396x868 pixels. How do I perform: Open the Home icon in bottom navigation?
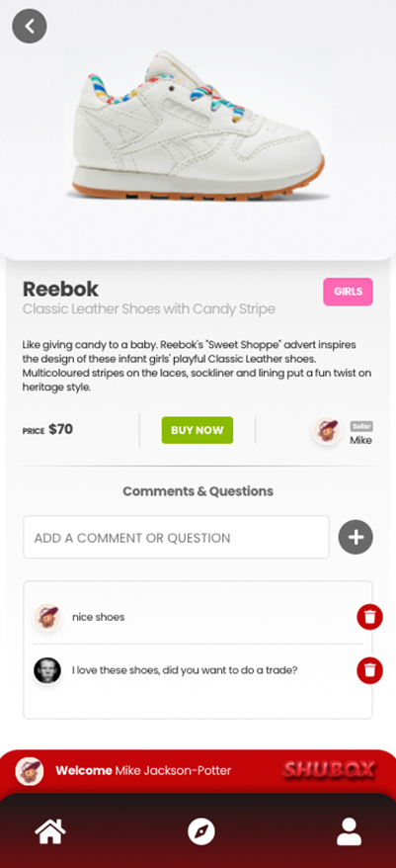[x=50, y=831]
